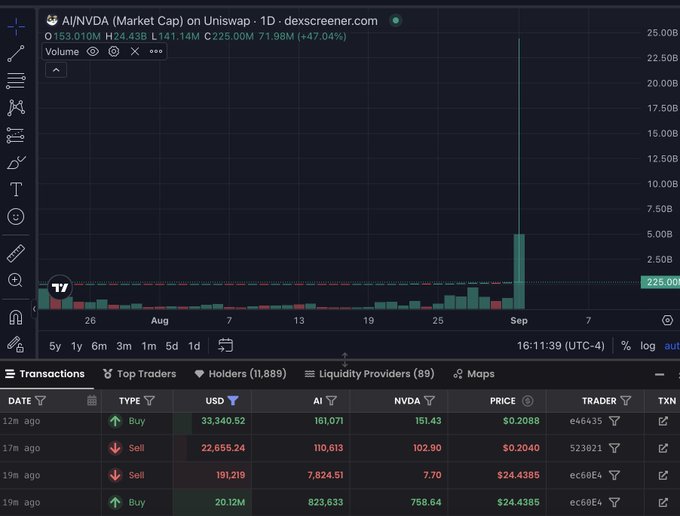This screenshot has height=516, width=680.
Task: Collapse the indicator legend chevron
Action: coord(56,70)
